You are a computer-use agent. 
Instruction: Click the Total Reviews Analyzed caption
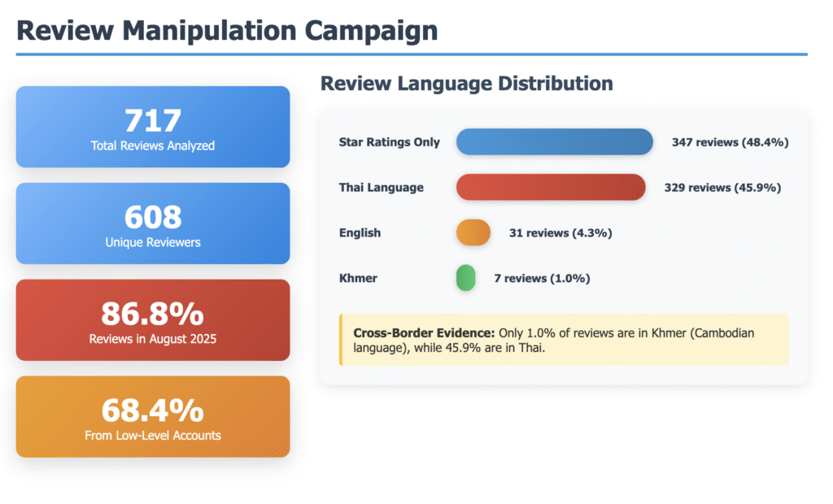tap(153, 146)
